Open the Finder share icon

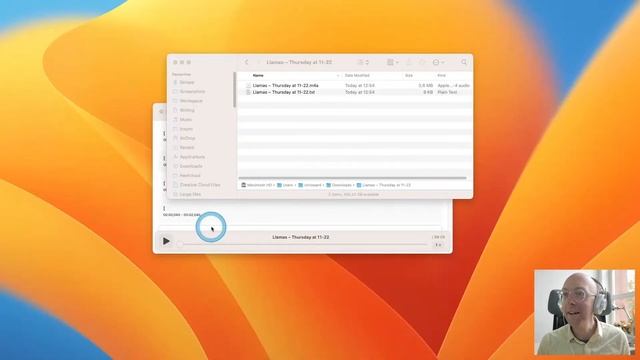tap(409, 62)
